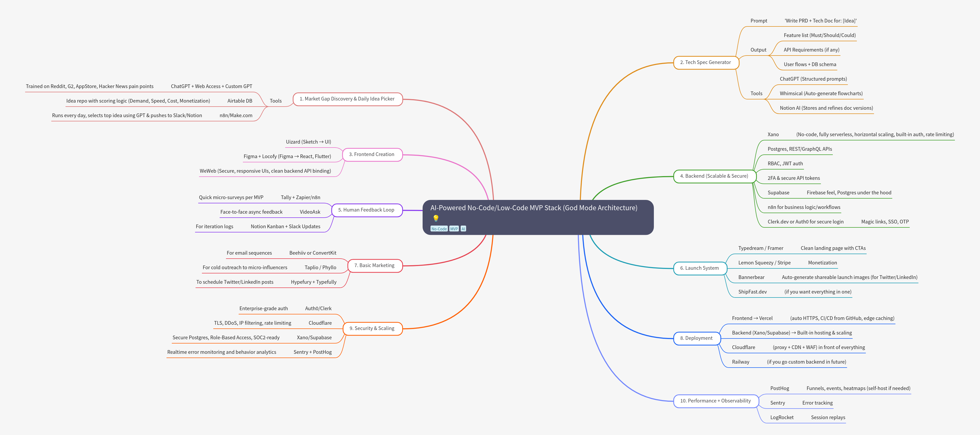Click the 'Supabase' leaf under Backend
Viewport: 980px width, 435px height.
(778, 193)
